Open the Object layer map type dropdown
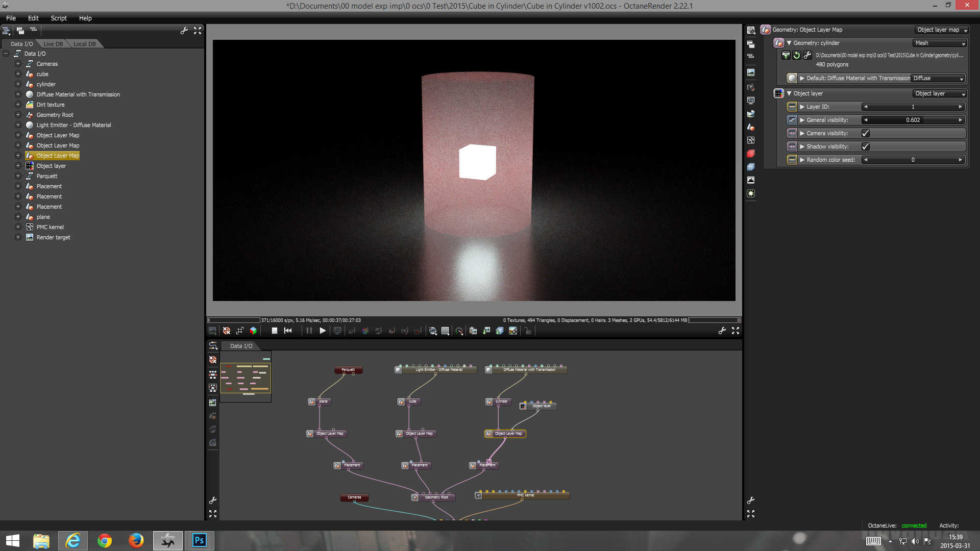Image resolution: width=980 pixels, height=551 pixels. click(942, 30)
